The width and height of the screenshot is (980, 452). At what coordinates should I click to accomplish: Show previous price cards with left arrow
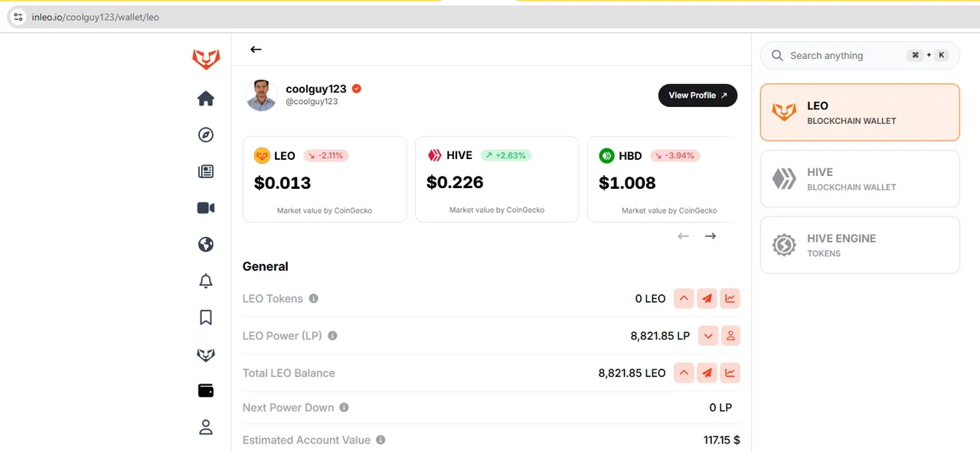[x=684, y=236]
